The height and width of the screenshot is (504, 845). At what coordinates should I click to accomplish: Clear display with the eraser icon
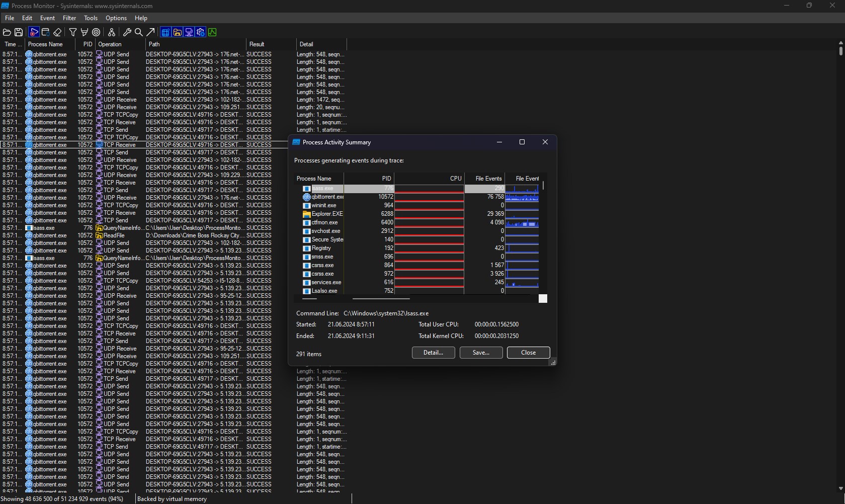tap(57, 32)
